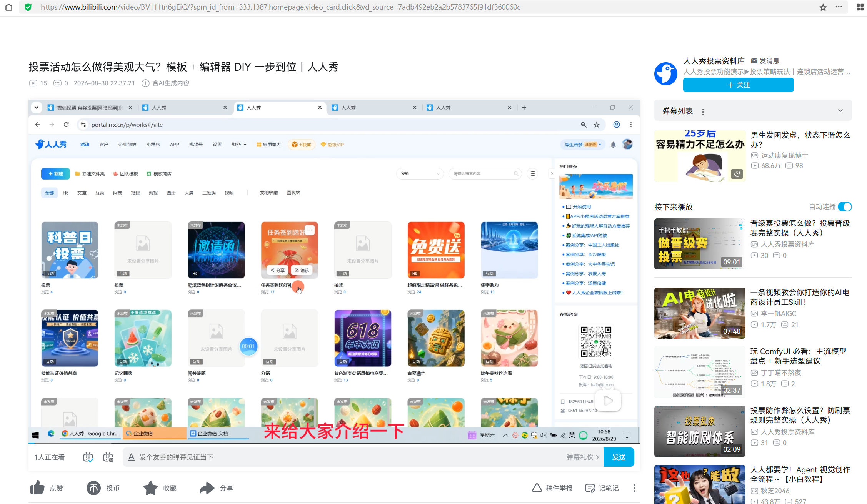Click site security shield icon

pyautogui.click(x=28, y=7)
